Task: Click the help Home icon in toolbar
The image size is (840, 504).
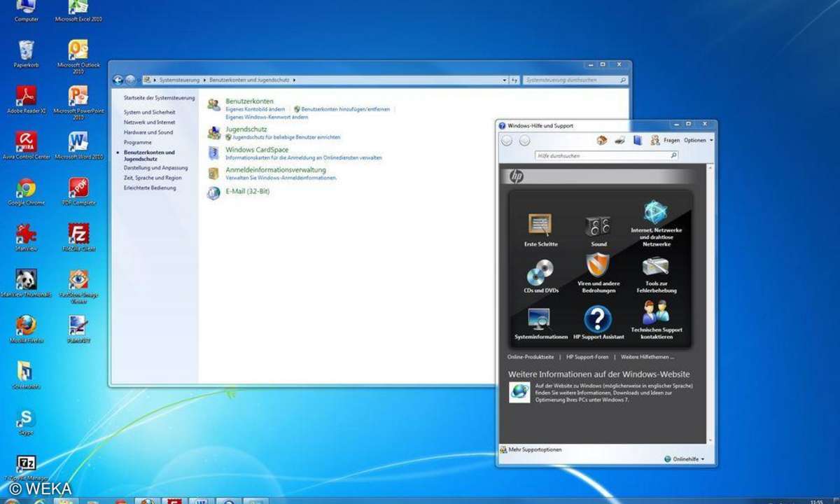Action: [x=602, y=140]
